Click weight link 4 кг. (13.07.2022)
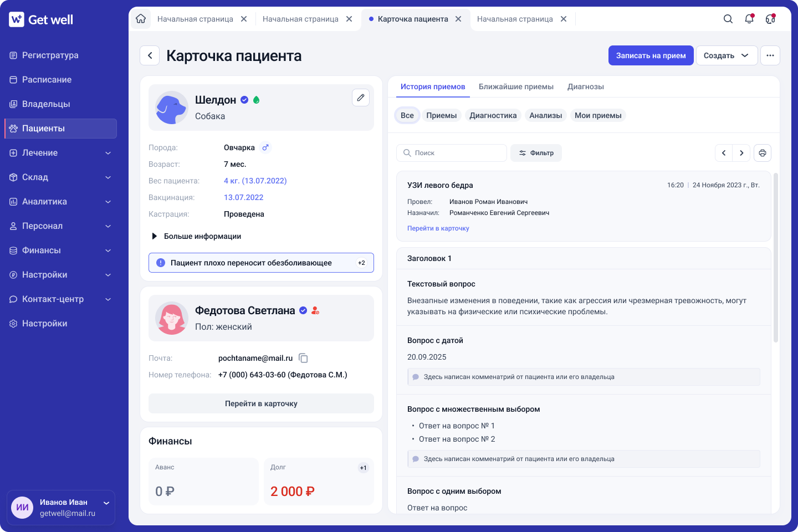798x532 pixels. pos(255,181)
